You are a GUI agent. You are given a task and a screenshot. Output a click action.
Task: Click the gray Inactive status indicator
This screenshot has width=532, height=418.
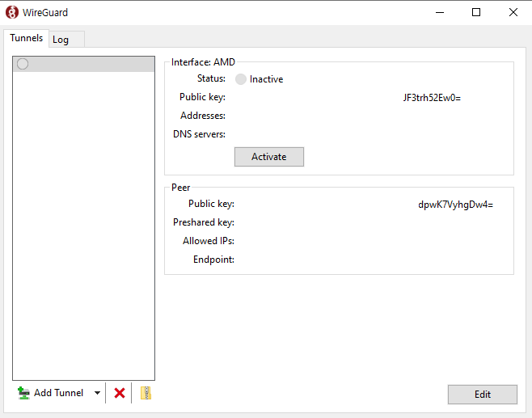point(241,79)
